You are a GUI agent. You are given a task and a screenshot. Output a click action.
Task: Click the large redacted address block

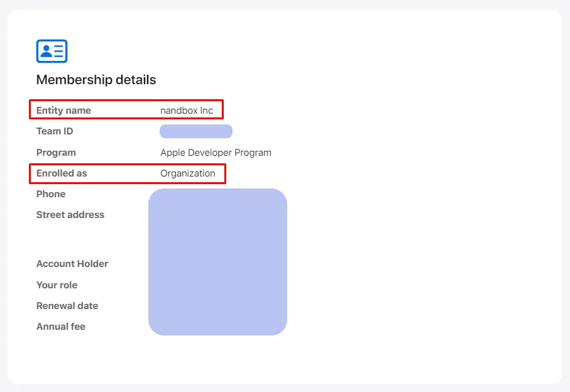pos(217,261)
